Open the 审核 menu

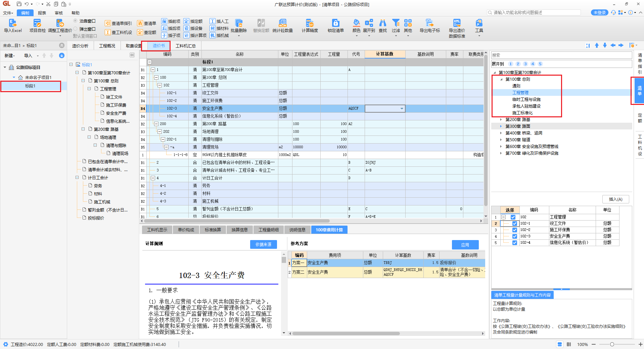pyautogui.click(x=59, y=13)
